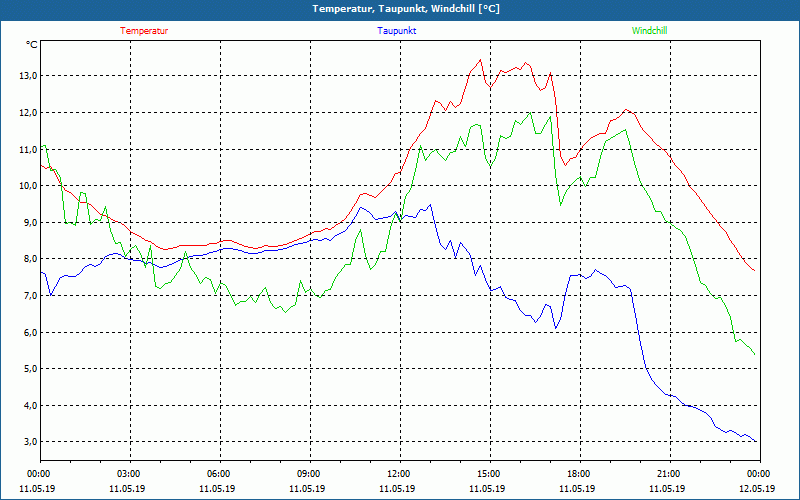Image resolution: width=800 pixels, height=500 pixels.
Task: Click the chart title Temperatur, Taupunkt, Windchill
Action: 406,9
